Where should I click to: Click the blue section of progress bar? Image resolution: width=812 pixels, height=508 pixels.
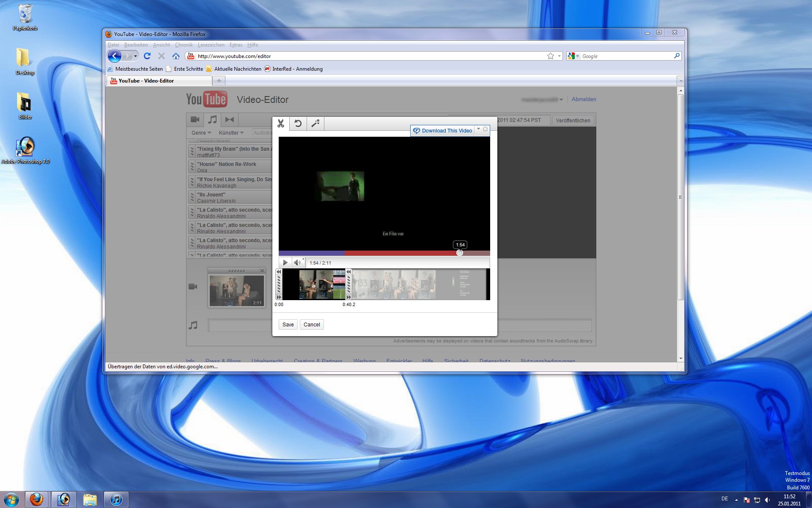[312, 253]
